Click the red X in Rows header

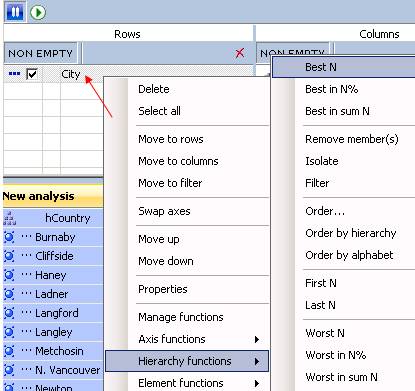tap(240, 53)
